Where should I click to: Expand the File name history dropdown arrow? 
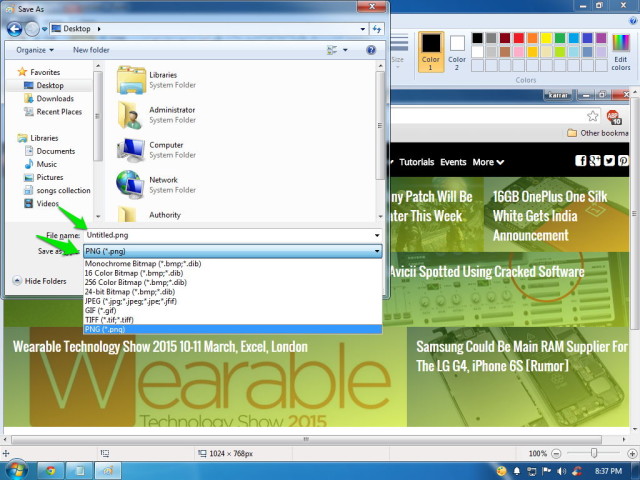377,235
